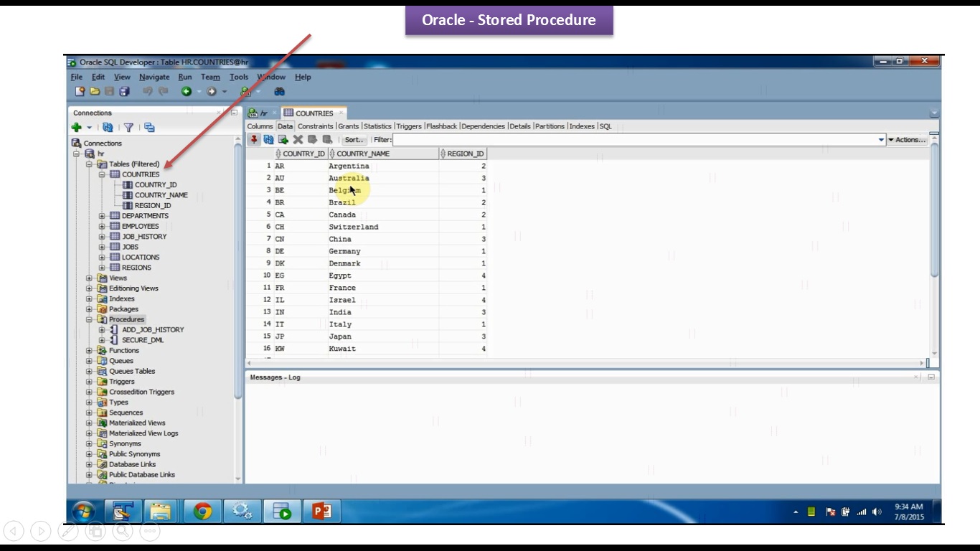Collapse the Tables (Filtered) node
The width and height of the screenshot is (980, 551).
pyautogui.click(x=89, y=164)
